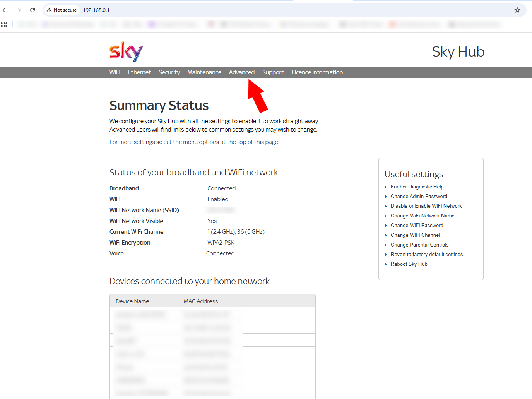Click the Reboot Sky Hub link
Screen dimensions: 532x399
point(409,264)
